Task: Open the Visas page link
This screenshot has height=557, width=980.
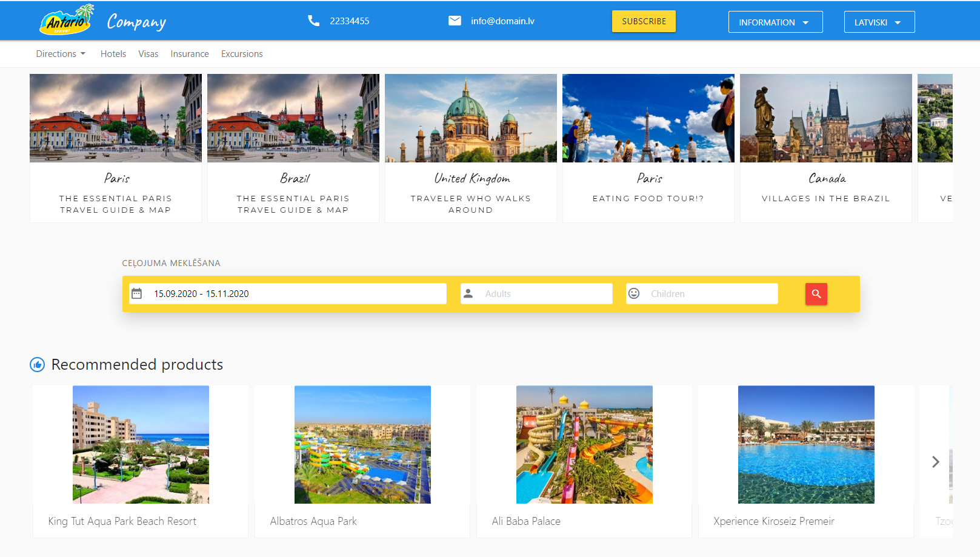Action: point(148,53)
